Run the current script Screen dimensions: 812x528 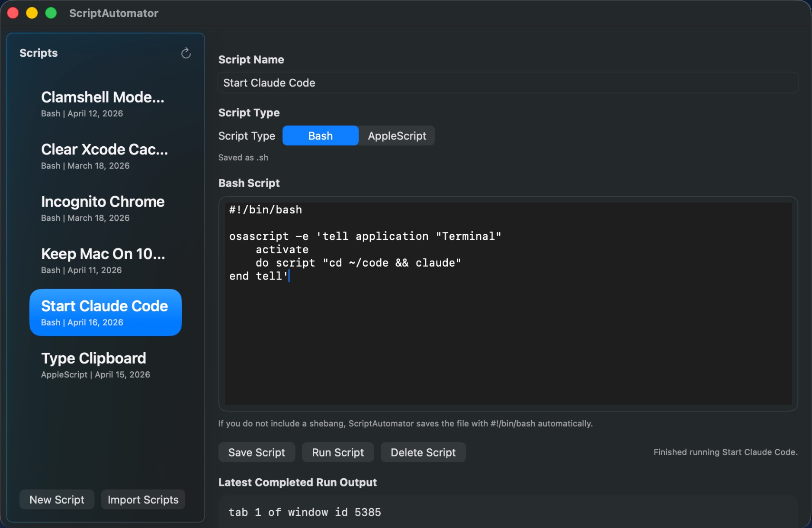pos(338,452)
